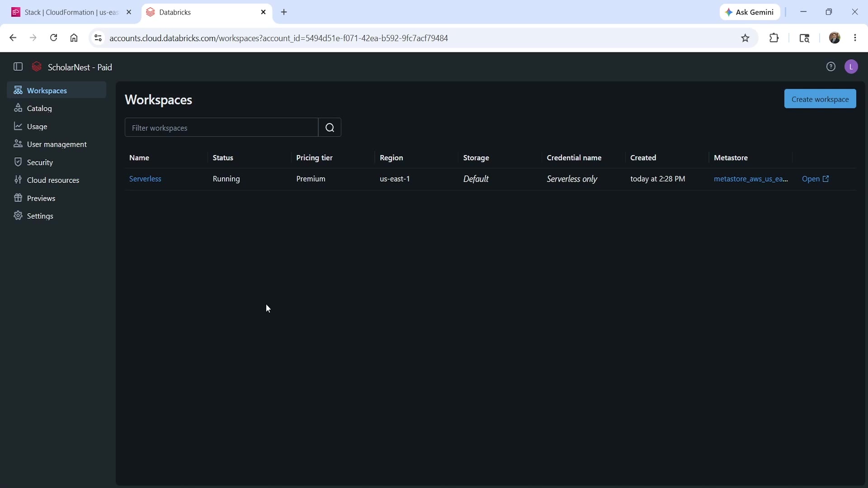868x488 pixels.
Task: Open Workspaces in the sidebar
Action: tap(57, 90)
